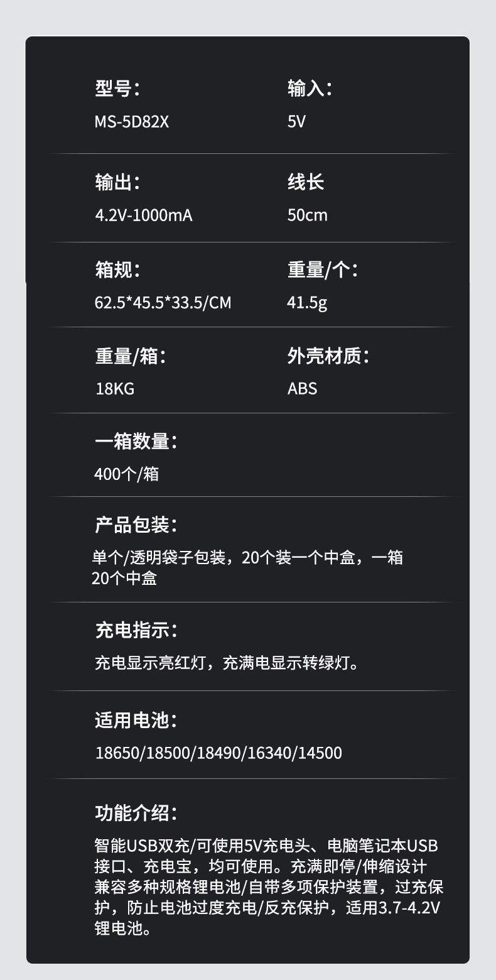Click the 产品包装 heading
Screen dimensions: 496x980
point(136,525)
